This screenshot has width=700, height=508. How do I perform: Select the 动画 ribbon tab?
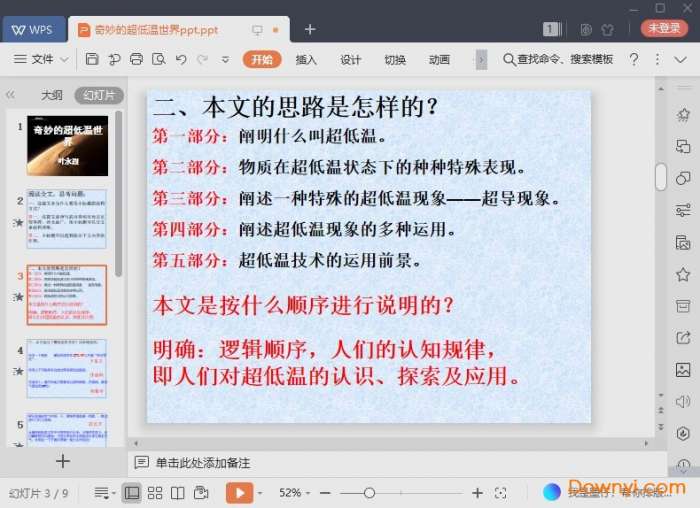click(x=439, y=59)
